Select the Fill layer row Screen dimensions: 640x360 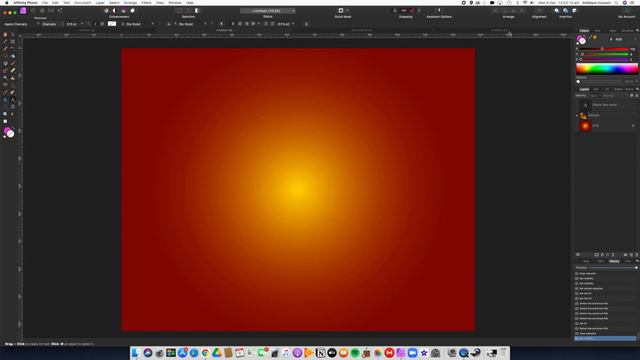tap(606, 126)
